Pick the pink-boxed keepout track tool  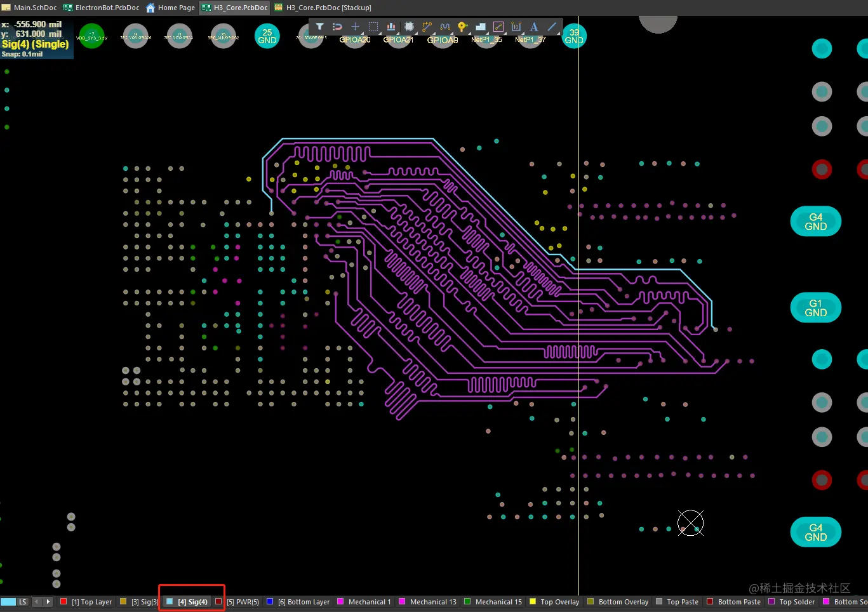coord(498,27)
